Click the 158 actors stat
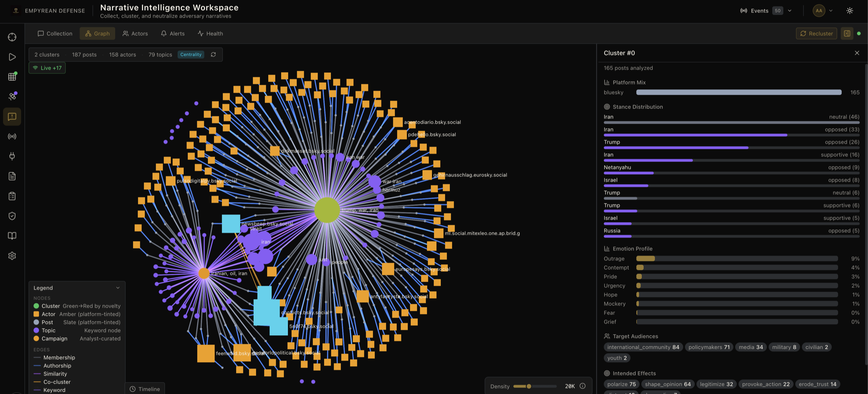The height and width of the screenshot is (394, 868). [122, 55]
